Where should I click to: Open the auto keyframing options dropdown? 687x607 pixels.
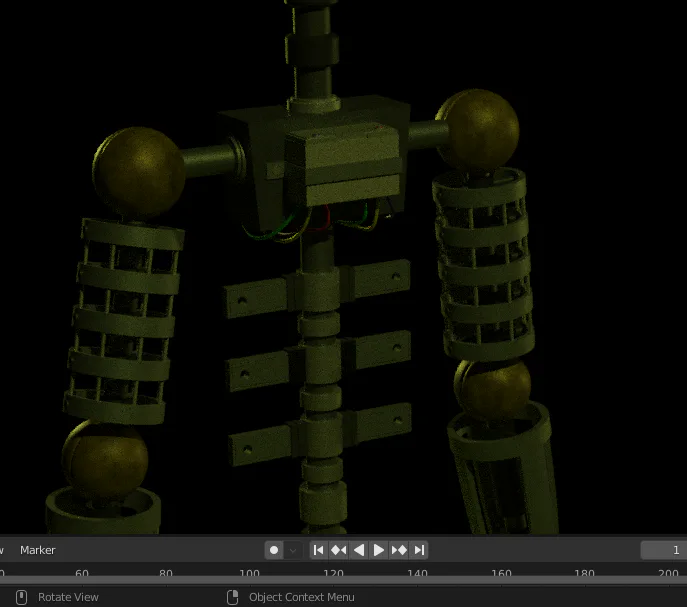tap(293, 550)
